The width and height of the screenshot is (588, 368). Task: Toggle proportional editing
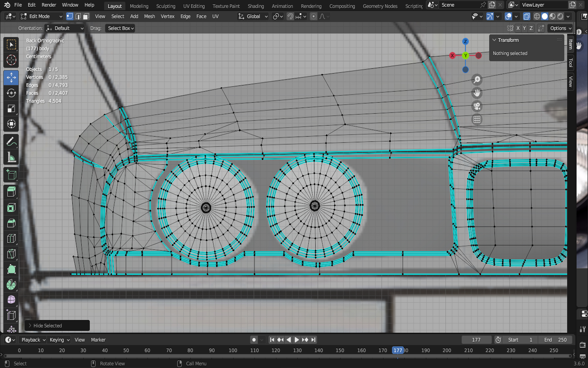313,16
